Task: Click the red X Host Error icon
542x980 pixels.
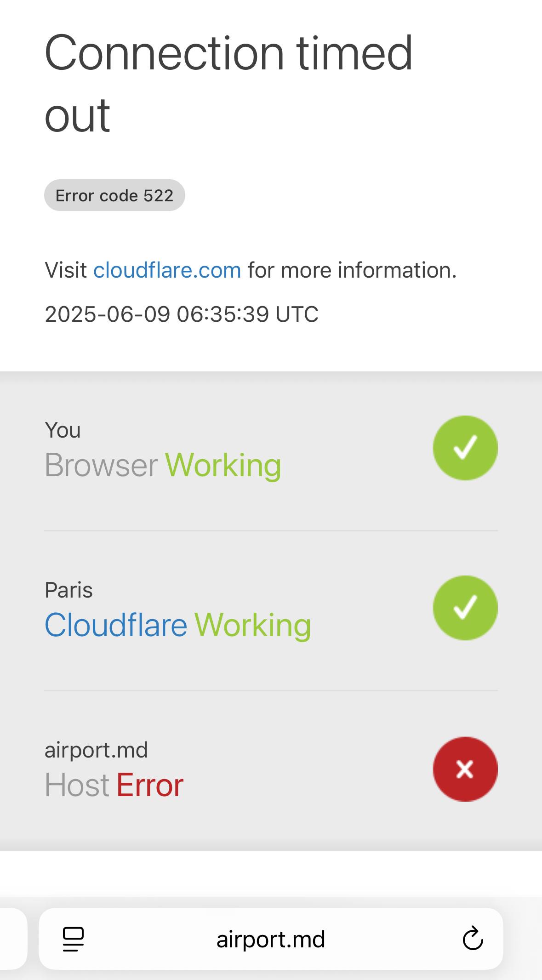Action: [465, 769]
